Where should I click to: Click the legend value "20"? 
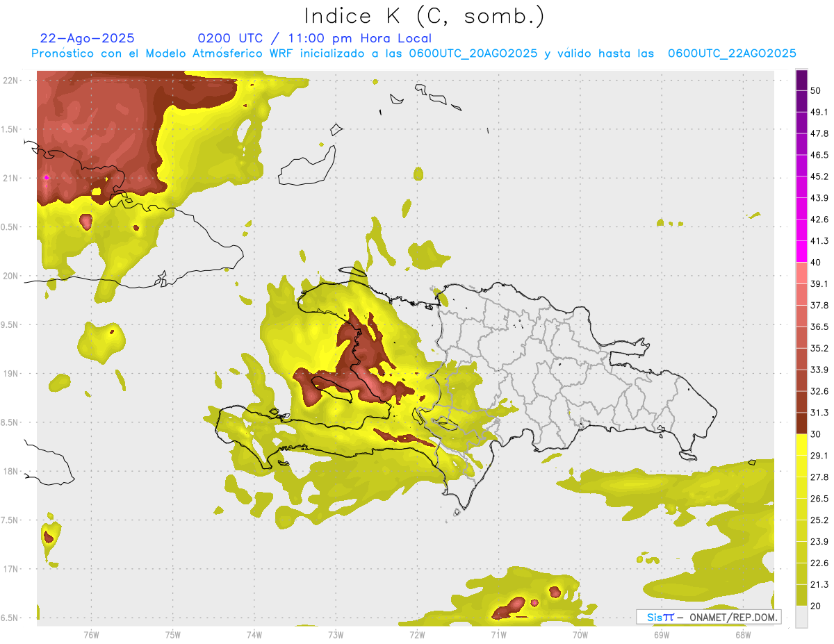click(x=816, y=606)
